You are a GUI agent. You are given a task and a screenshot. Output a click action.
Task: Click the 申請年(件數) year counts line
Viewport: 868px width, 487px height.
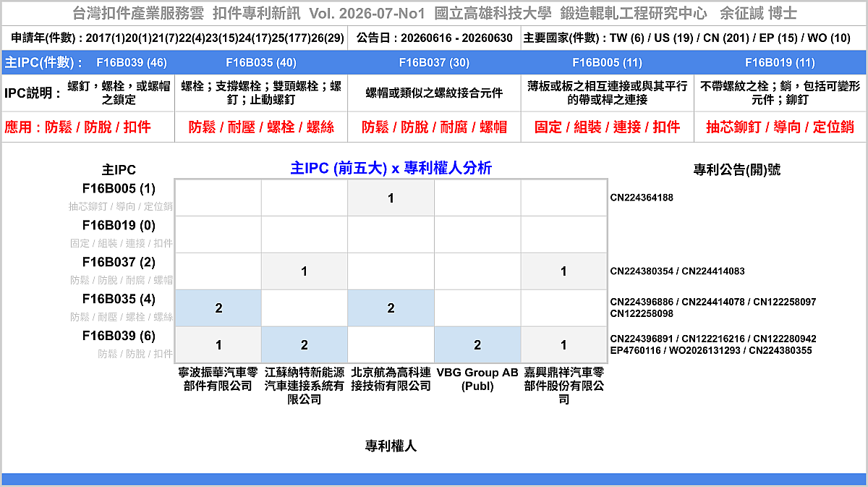[178, 38]
